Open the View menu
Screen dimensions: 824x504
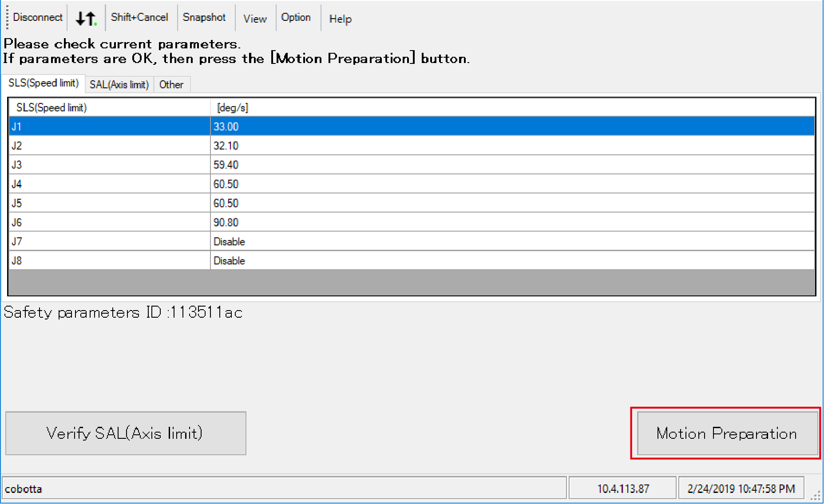click(x=255, y=19)
